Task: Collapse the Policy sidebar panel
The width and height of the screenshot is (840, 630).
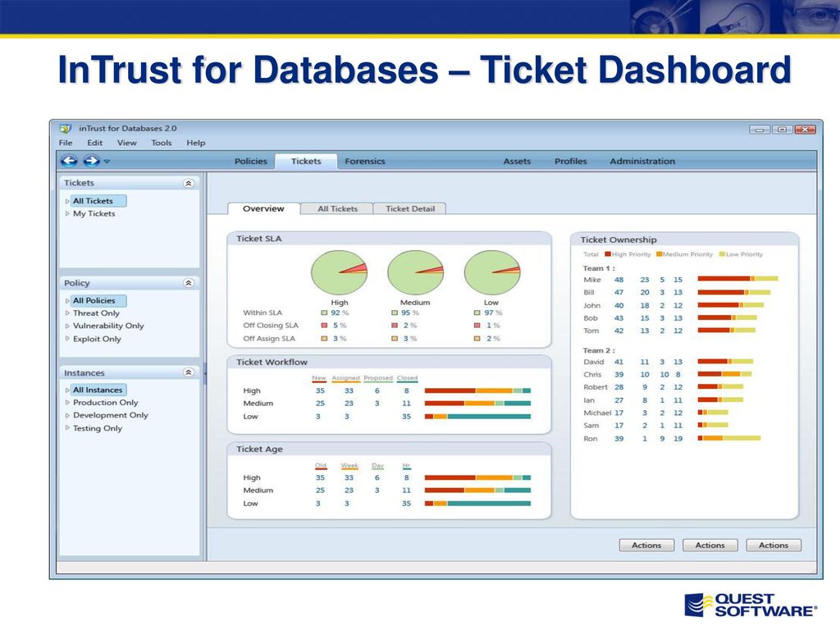Action: pyautogui.click(x=189, y=283)
